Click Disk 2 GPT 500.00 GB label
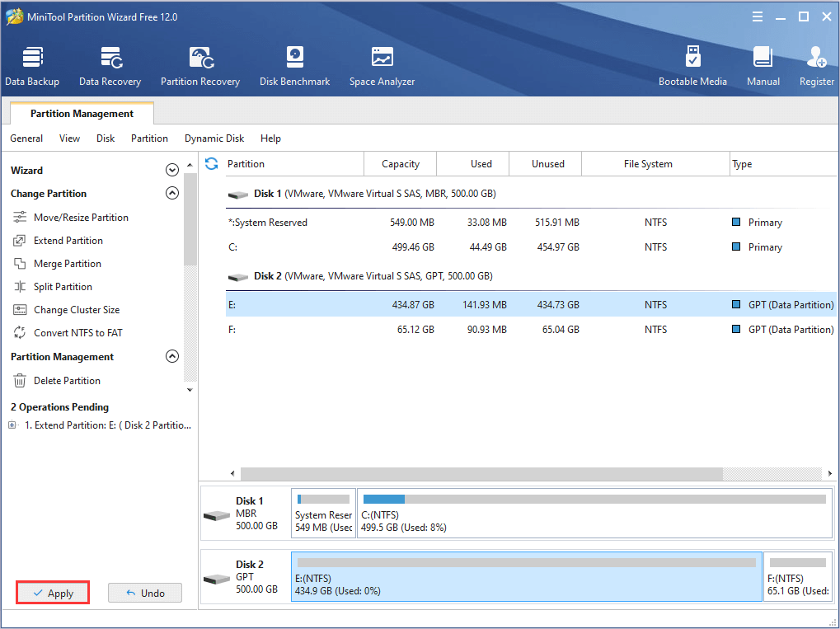 point(256,576)
